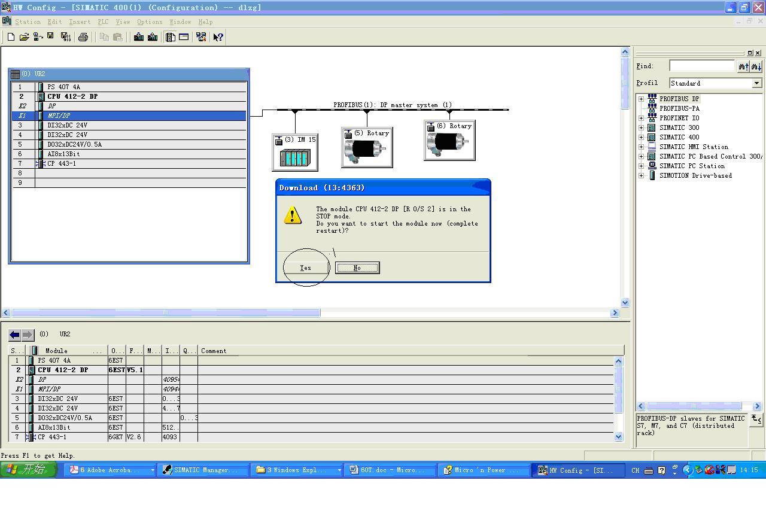Click the Open ONLINE station toolbar icon

click(x=38, y=37)
